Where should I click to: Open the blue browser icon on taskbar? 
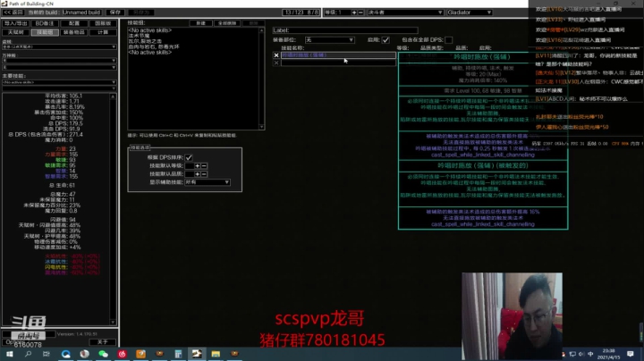tap(65, 354)
